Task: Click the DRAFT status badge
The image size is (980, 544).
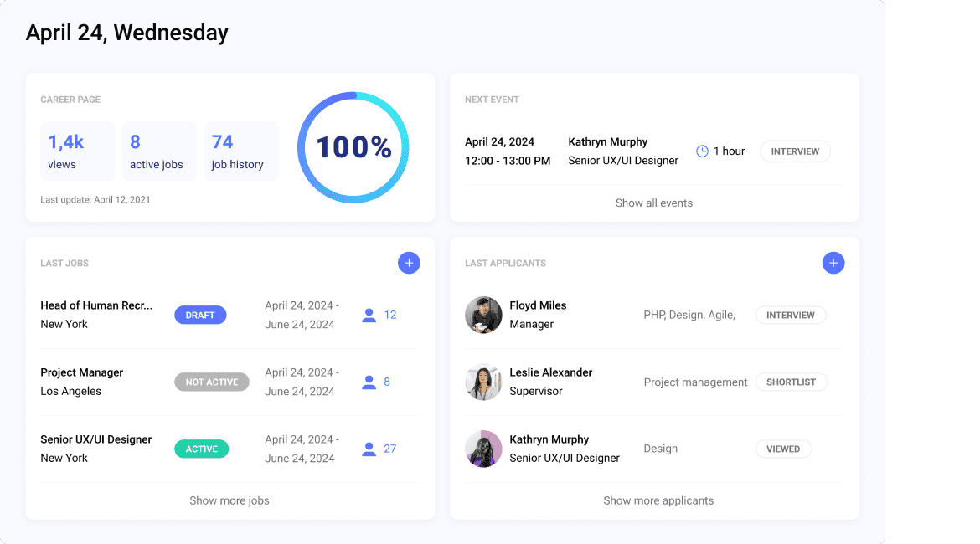Action: coord(200,316)
